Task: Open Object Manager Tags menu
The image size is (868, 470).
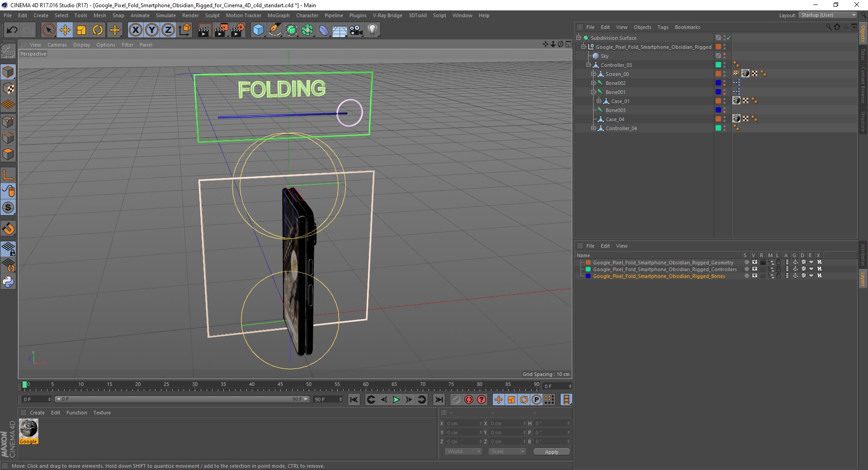Action: (663, 27)
